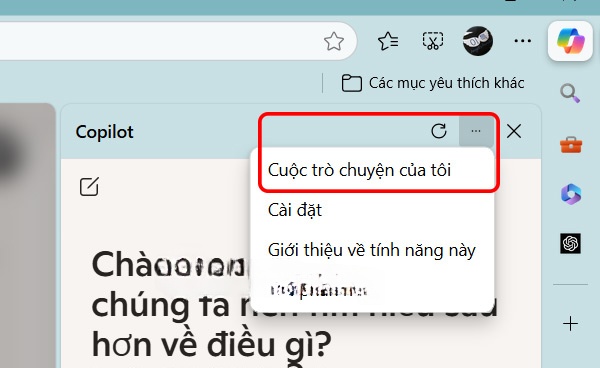The width and height of the screenshot is (600, 368).
Task: Toggle the Copilot sidebar button
Action: pyautogui.click(x=570, y=41)
